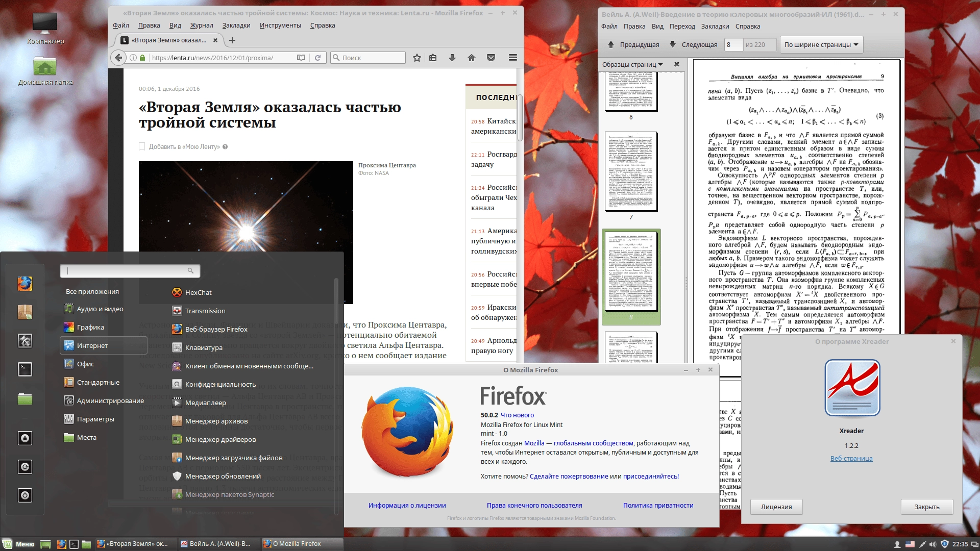Click Lock Screen icon in Mint menu sidebar
This screenshot has height=551, width=980.
(25, 438)
